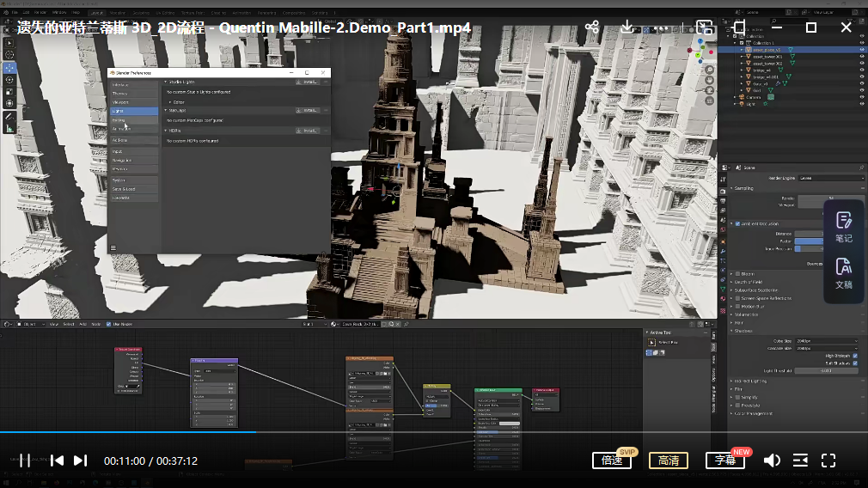Screen dimensions: 868x488
Task: Collapse the HDRIs section in Preferences
Action: [166, 131]
